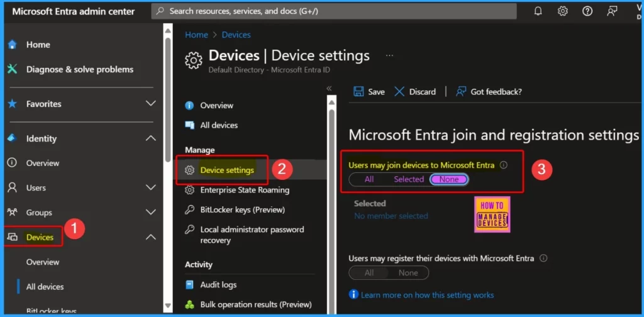Open Local administrator password recovery

pyautogui.click(x=252, y=235)
